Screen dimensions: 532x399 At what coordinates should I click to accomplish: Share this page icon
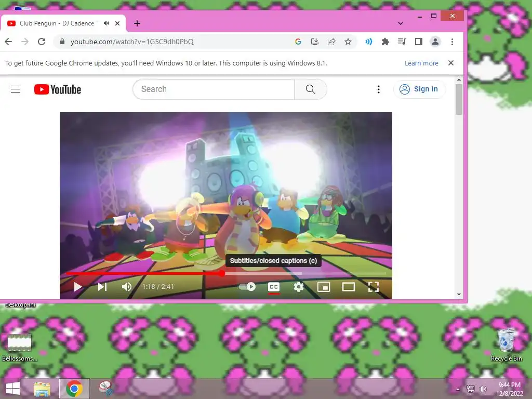point(331,42)
